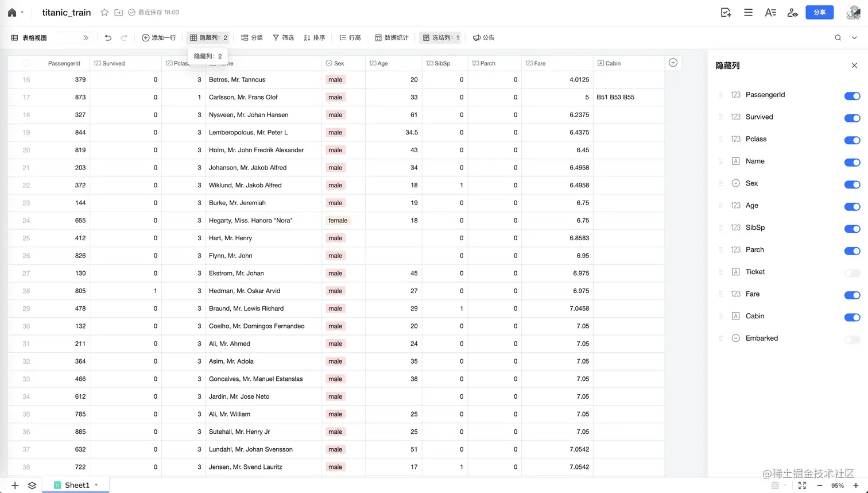868x493 pixels.
Task: Click the fullscreen icon in status bar
Action: [x=802, y=486]
